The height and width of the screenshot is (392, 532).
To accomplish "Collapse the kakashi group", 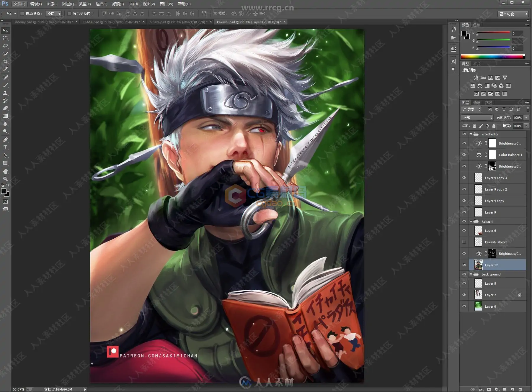I will coord(471,222).
